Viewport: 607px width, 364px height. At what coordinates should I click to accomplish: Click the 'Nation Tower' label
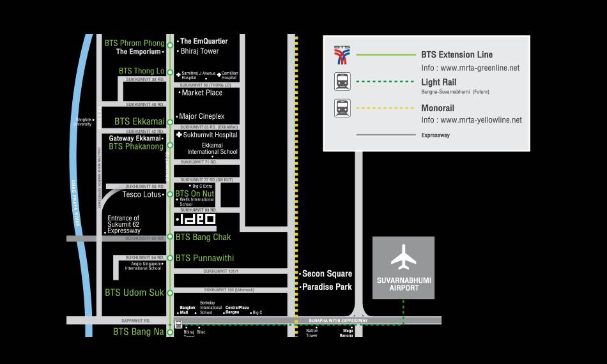312,333
